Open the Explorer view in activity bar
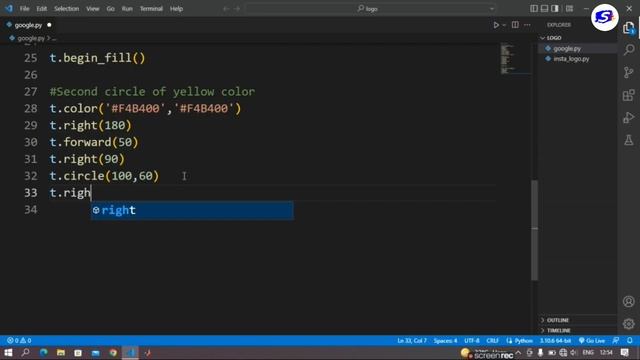The image size is (640, 360). coord(629,28)
